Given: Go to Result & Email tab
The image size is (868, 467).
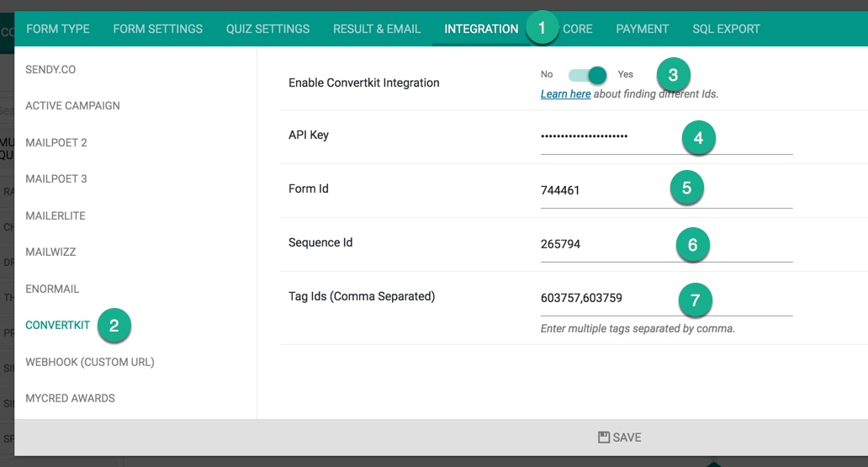Looking at the screenshot, I should pyautogui.click(x=377, y=29).
